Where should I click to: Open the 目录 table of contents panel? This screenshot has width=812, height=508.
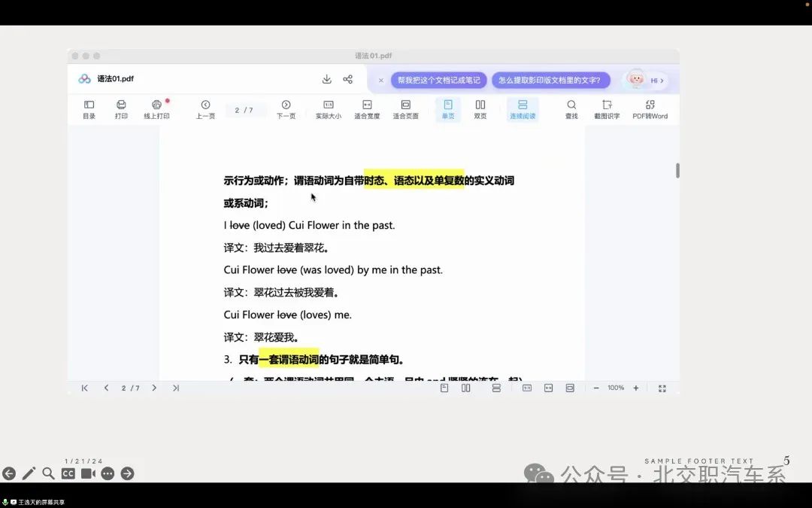[89, 109]
